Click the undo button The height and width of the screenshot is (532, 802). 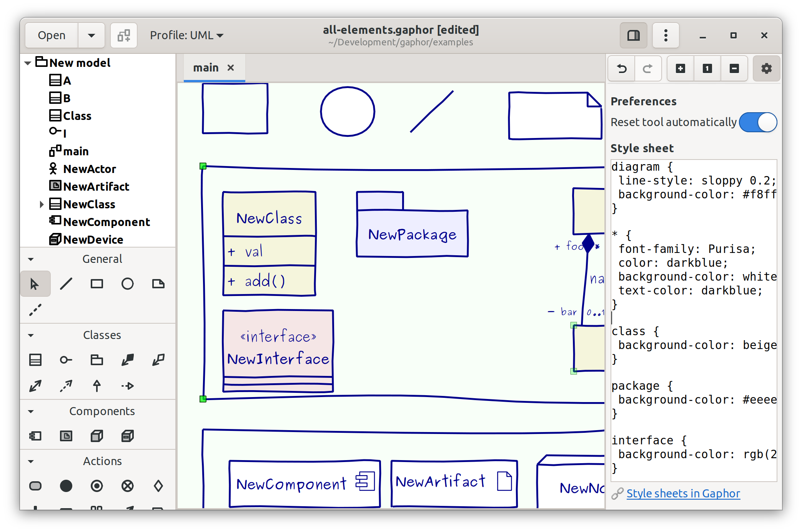[622, 67]
